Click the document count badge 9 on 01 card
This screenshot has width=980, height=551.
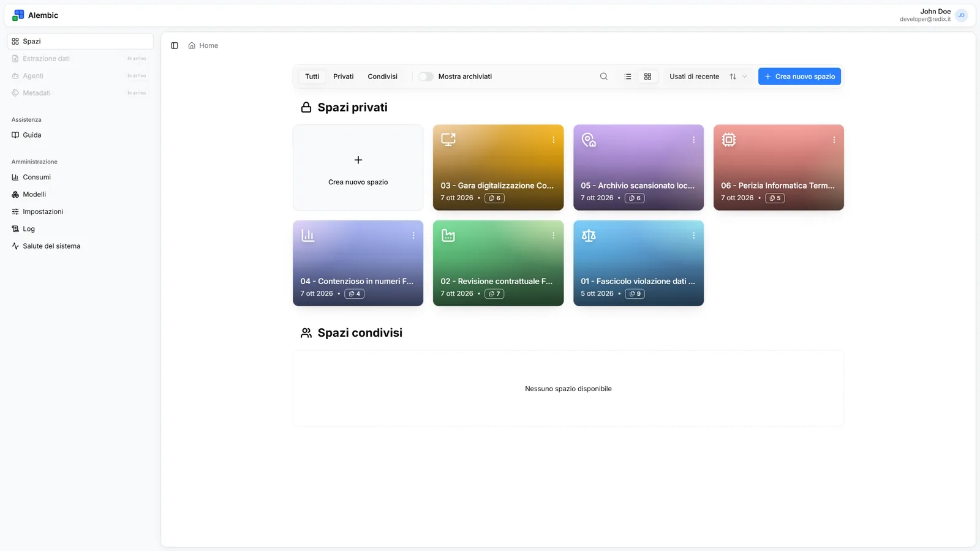tap(635, 294)
